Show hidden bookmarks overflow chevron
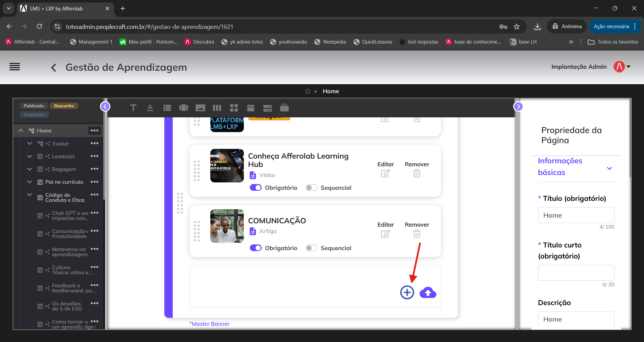 571,42
